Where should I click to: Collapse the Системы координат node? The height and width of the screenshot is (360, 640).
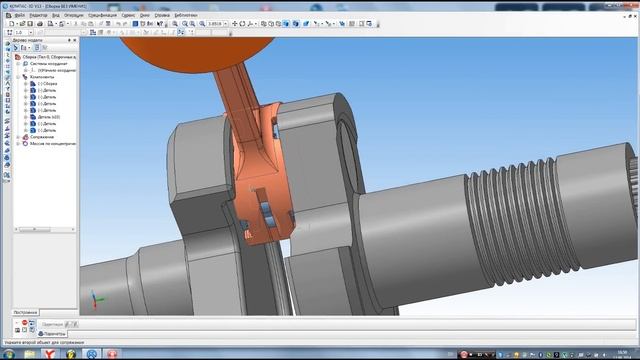click(x=18, y=64)
